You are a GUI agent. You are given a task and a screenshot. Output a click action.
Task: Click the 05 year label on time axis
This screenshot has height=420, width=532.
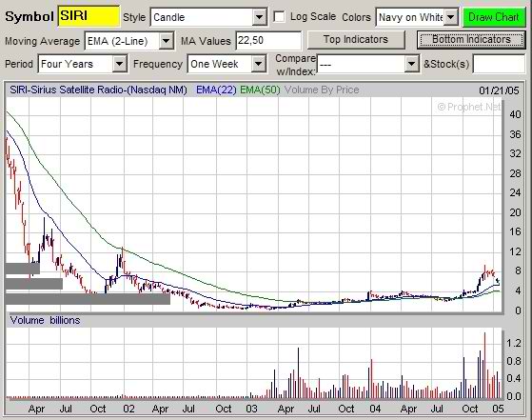498,409
